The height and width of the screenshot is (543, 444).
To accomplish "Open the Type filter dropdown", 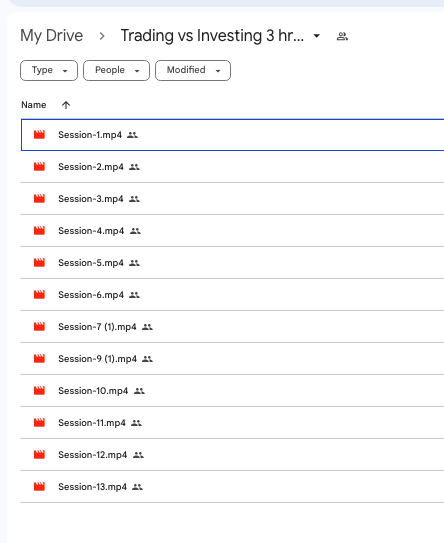I will (x=49, y=70).
